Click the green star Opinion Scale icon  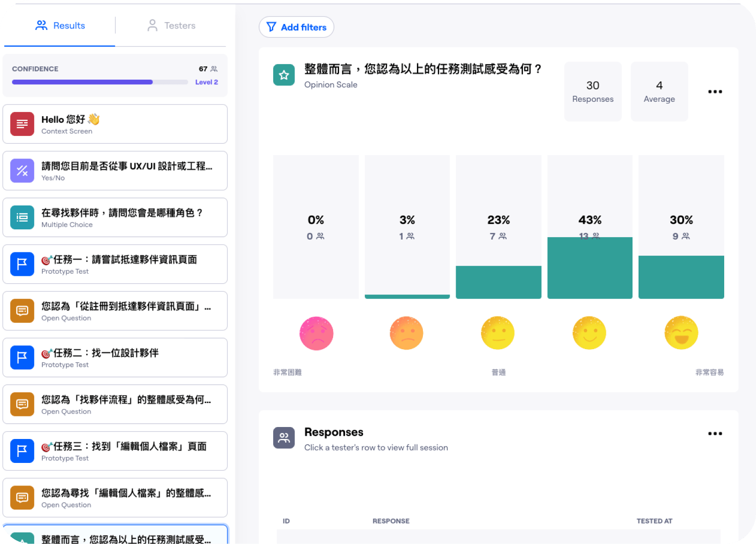(x=284, y=75)
